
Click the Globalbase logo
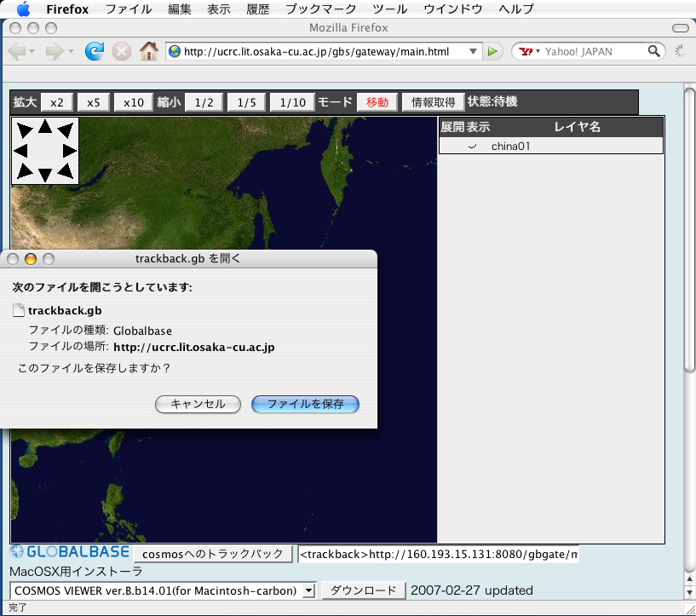[70, 551]
